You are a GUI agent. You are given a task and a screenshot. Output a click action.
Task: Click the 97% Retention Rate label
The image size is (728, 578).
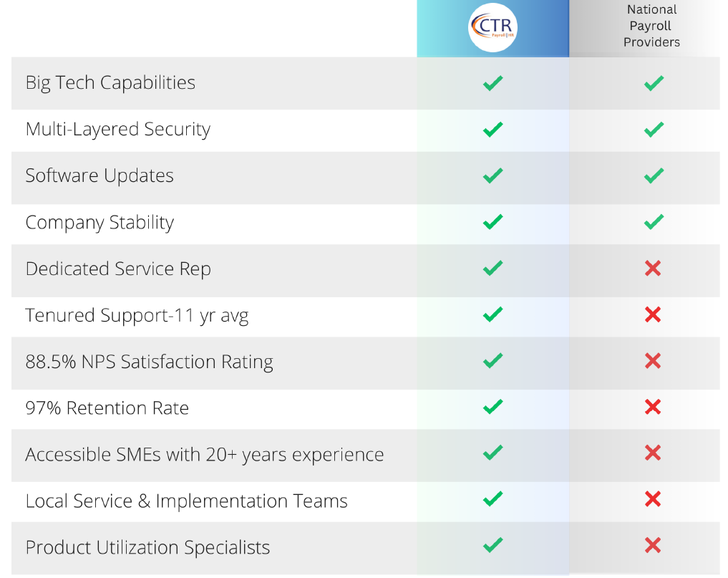pyautogui.click(x=107, y=408)
